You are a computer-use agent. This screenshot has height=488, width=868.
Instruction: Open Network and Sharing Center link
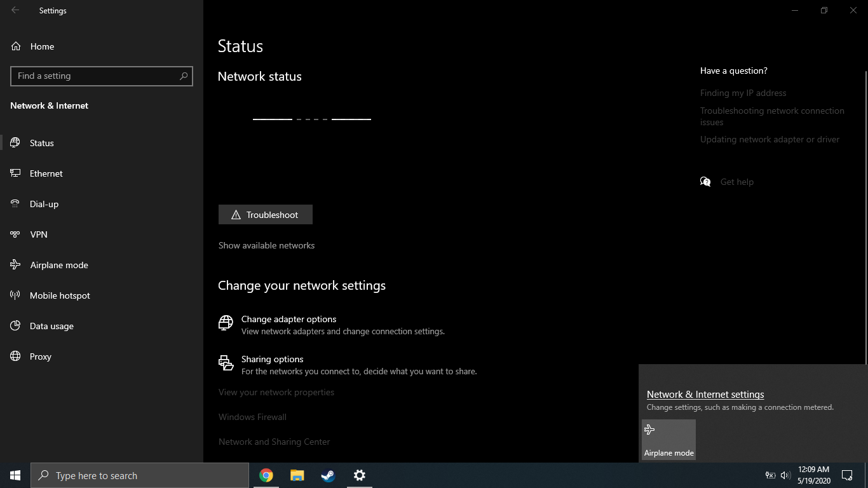click(274, 442)
